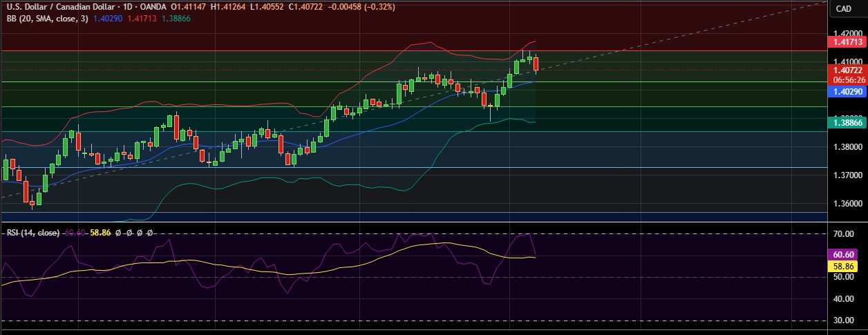Select the RSI (14, close) indicator legend
868x335 pixels.
point(32,233)
